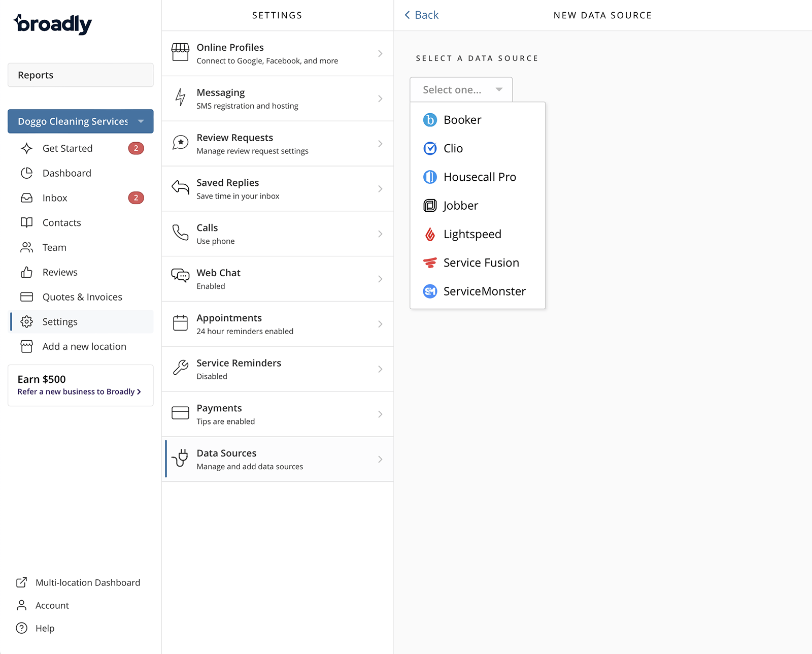The height and width of the screenshot is (654, 812).
Task: Open the Team page
Action: coord(54,247)
